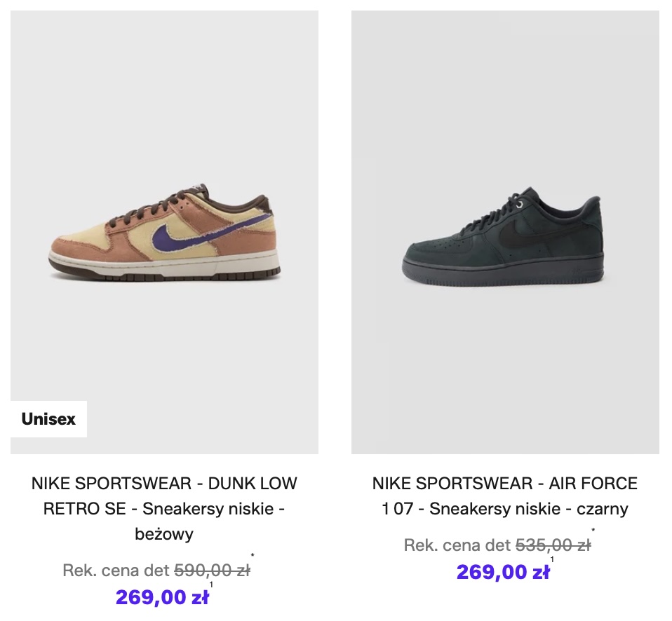Screen dimensions: 672x621
Task: Click footnote 1 beside the Dunk Low sale price
Action: 211,585
